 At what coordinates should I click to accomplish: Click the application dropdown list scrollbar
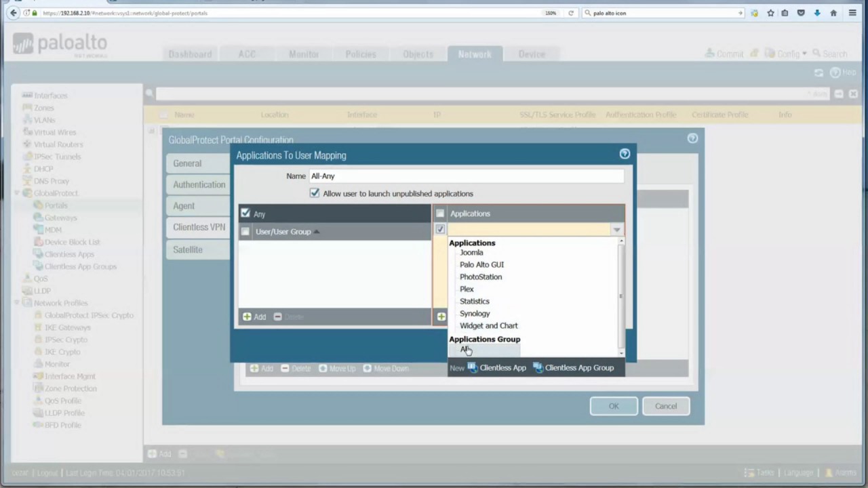coord(620,296)
